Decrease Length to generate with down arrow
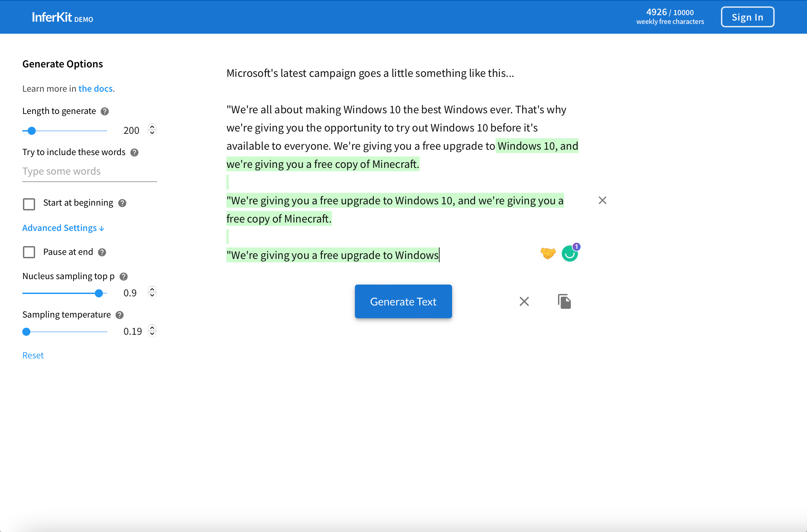The width and height of the screenshot is (807, 532). point(152,133)
